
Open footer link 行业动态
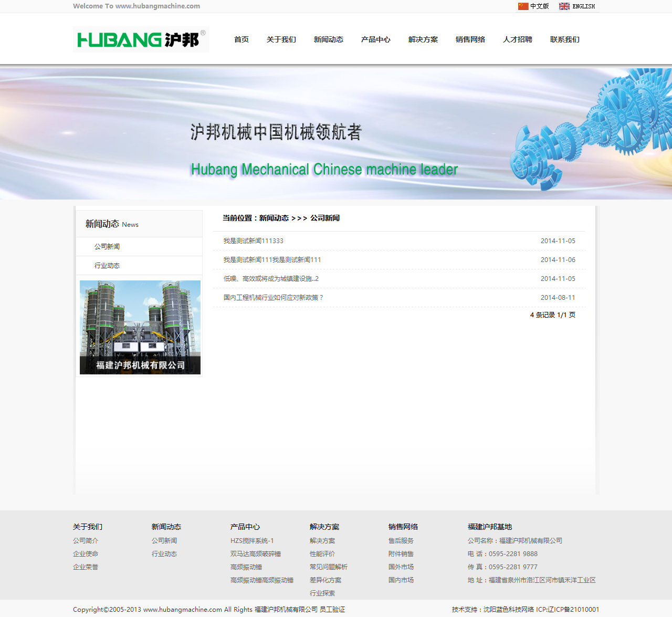164,554
